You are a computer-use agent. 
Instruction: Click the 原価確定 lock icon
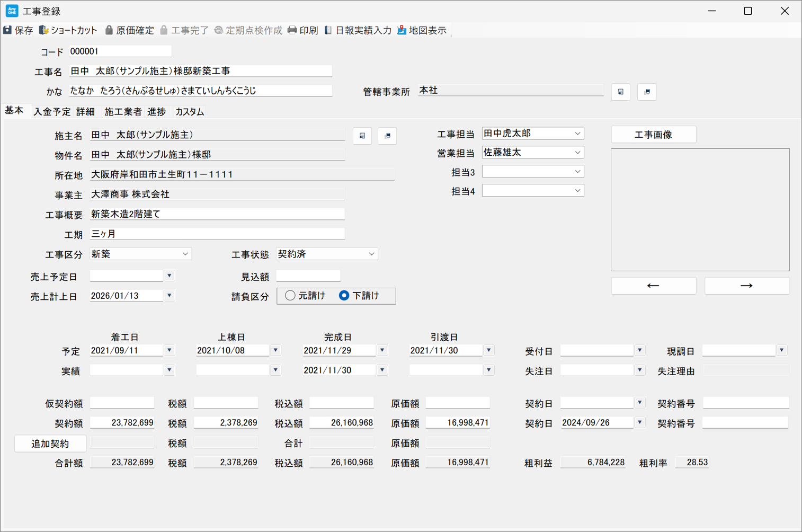tap(109, 30)
